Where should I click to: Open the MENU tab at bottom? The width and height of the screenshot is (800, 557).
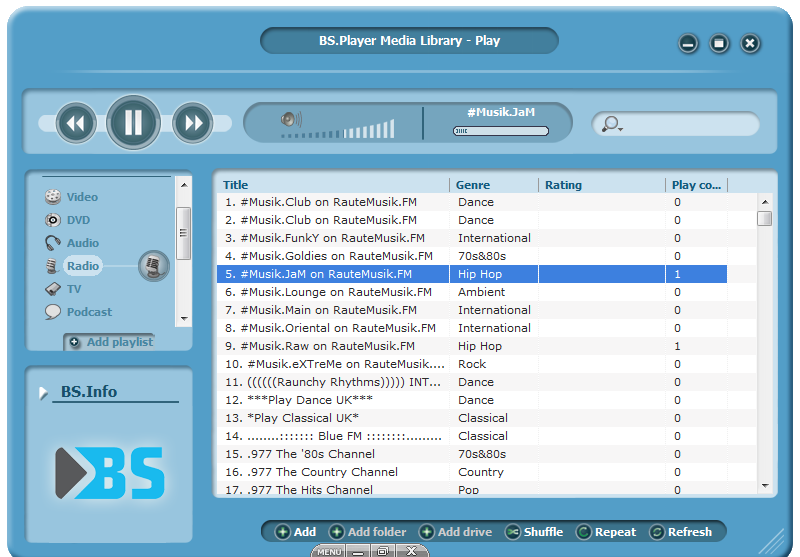pos(329,552)
